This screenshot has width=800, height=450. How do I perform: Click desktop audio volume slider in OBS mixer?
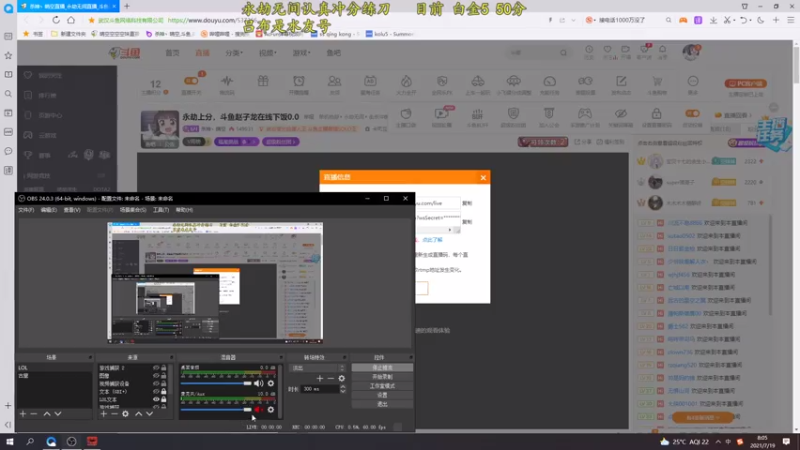click(x=216, y=383)
